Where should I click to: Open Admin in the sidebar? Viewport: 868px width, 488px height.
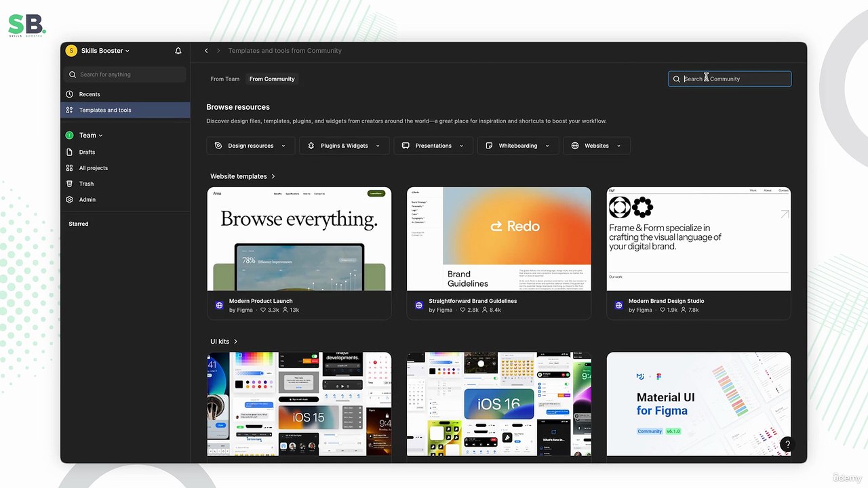125,199
